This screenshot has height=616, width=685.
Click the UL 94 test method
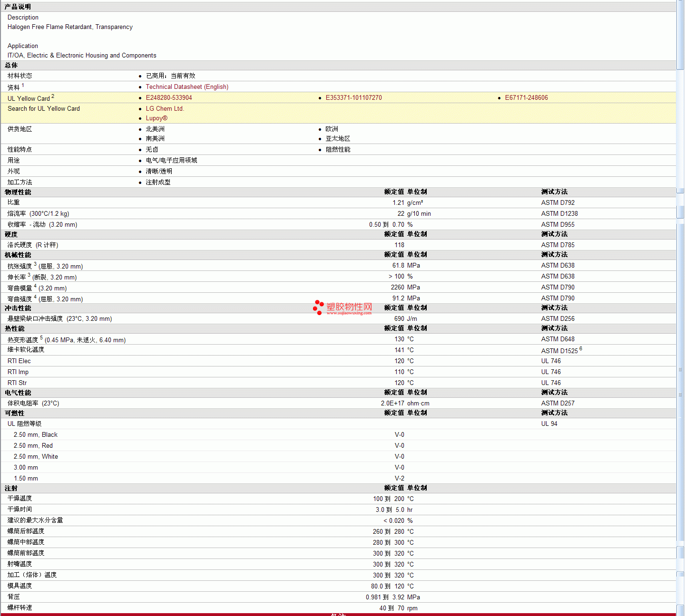(549, 424)
